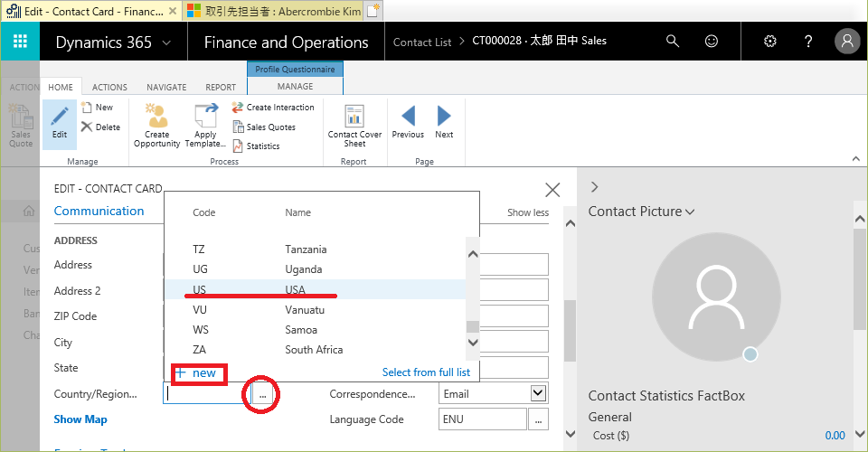Click the Contact Picture placeholder image
Image resolution: width=868 pixels, height=452 pixels.
click(x=716, y=297)
